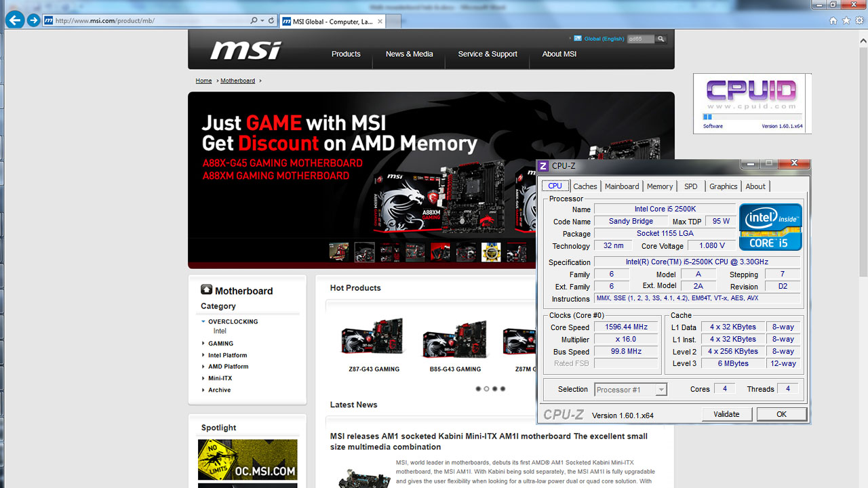The image size is (868, 488).
Task: Switch to SPD tab in CPU-Z
Action: (690, 186)
